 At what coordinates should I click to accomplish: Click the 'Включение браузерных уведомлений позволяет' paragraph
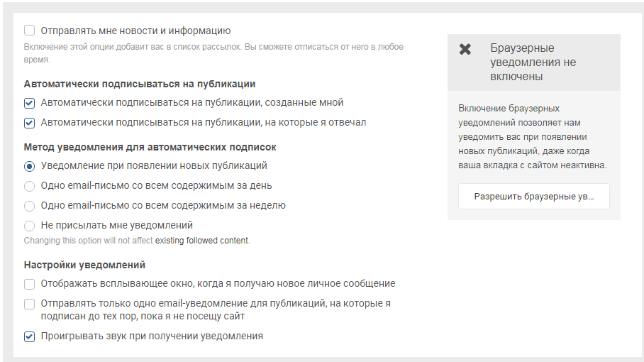click(x=532, y=137)
